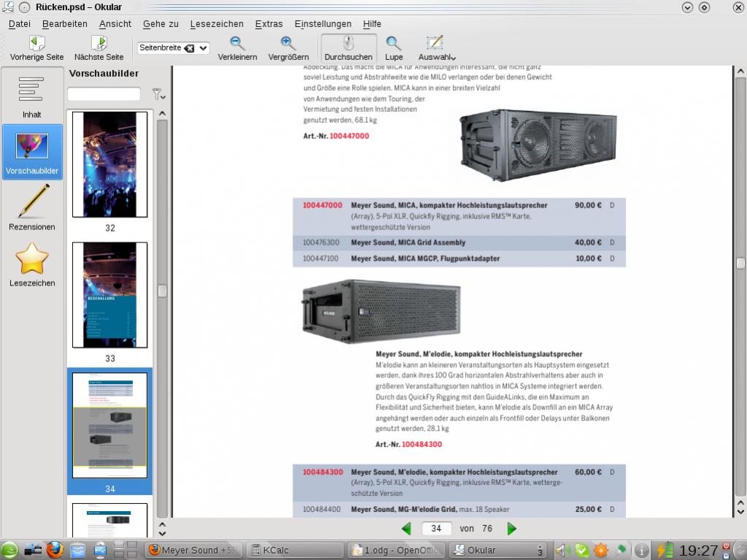Open the Lesezeichen menu in menu bar
Image resolution: width=747 pixels, height=560 pixels.
(217, 24)
